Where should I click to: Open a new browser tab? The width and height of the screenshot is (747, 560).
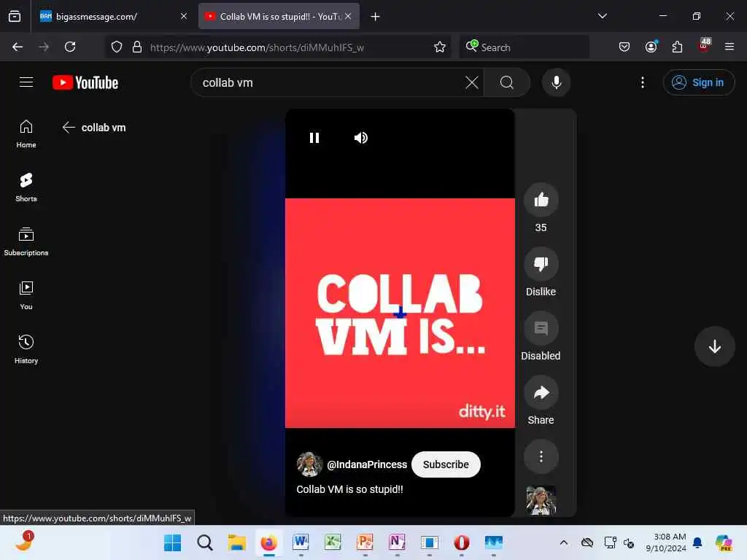point(375,17)
